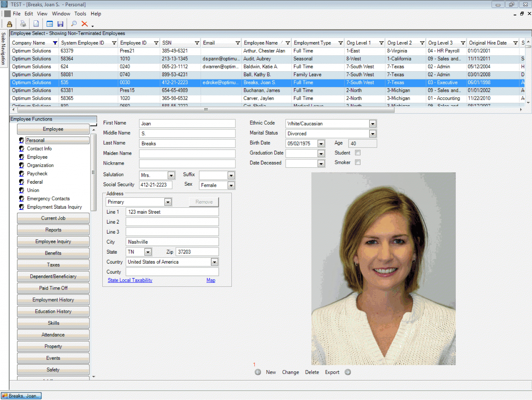Screen dimensions: 532x400
Task: Click Email column filter icon
Action: [x=237, y=43]
